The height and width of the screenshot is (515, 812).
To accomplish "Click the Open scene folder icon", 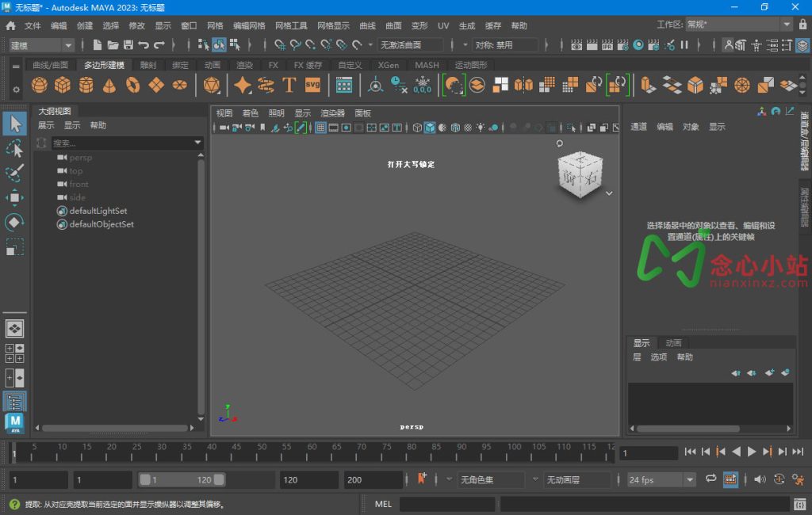I will point(113,45).
